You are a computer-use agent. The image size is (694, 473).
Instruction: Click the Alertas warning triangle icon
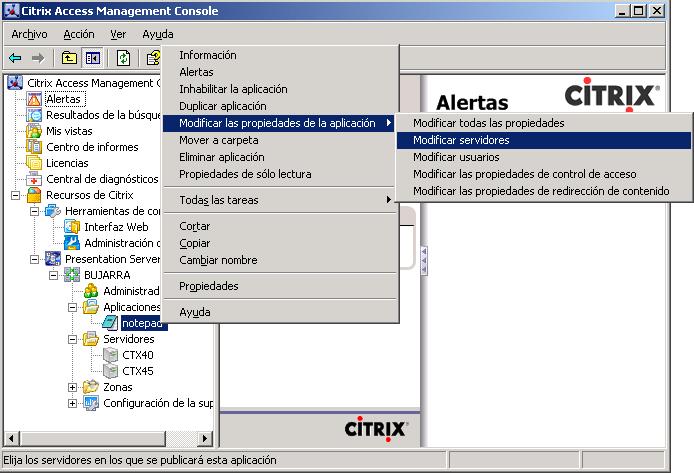(34, 99)
